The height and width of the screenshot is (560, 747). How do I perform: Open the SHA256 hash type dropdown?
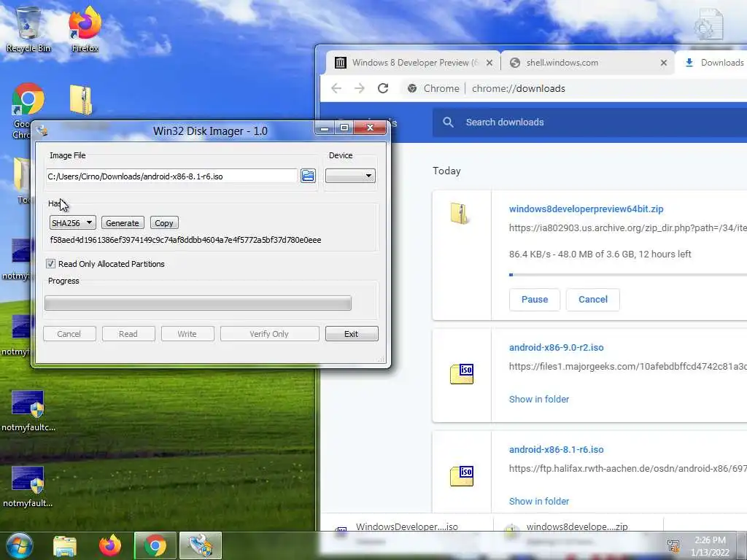click(x=72, y=223)
